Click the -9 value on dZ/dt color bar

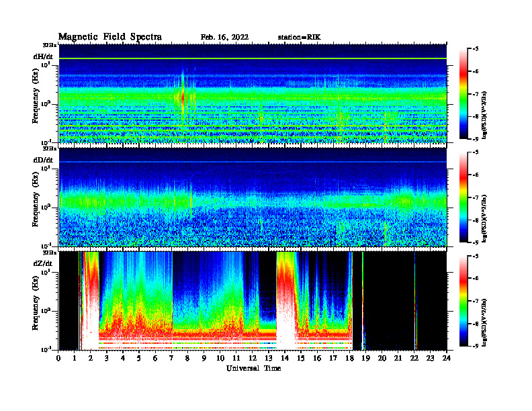(x=476, y=346)
